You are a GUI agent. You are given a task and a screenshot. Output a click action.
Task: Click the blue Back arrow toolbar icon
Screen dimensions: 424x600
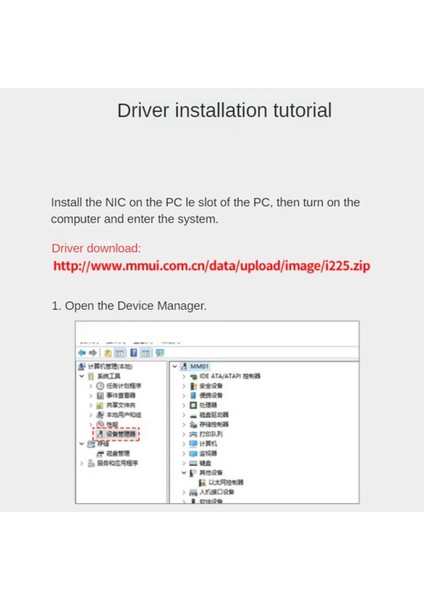[82, 353]
